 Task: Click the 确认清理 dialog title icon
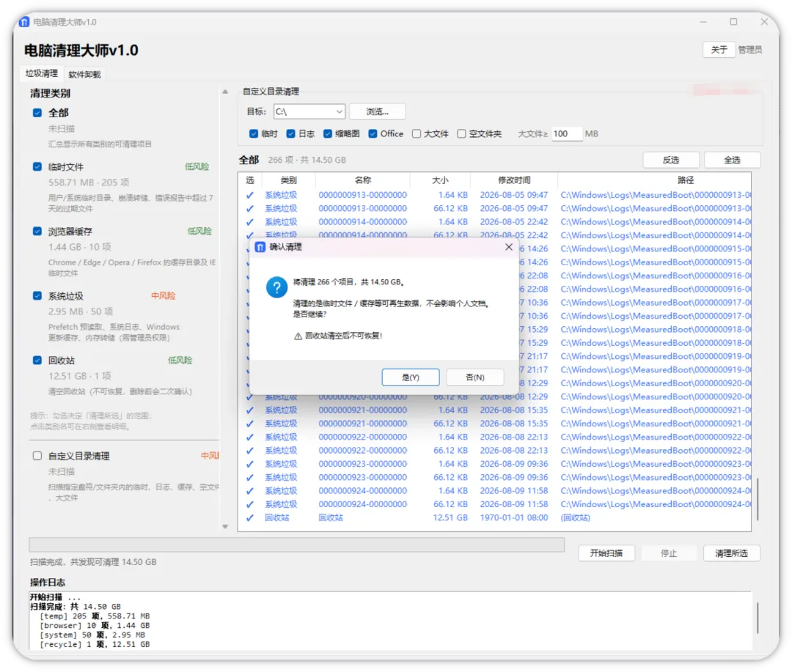click(260, 247)
